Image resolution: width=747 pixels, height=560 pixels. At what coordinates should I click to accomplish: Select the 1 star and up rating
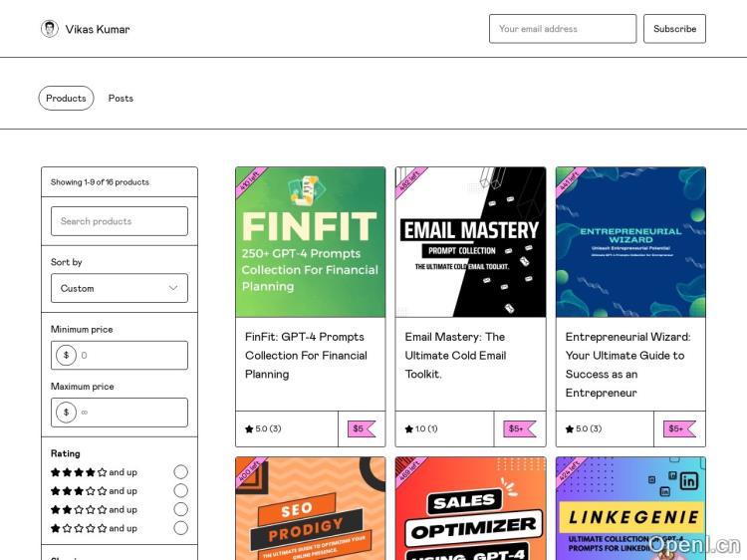180,528
